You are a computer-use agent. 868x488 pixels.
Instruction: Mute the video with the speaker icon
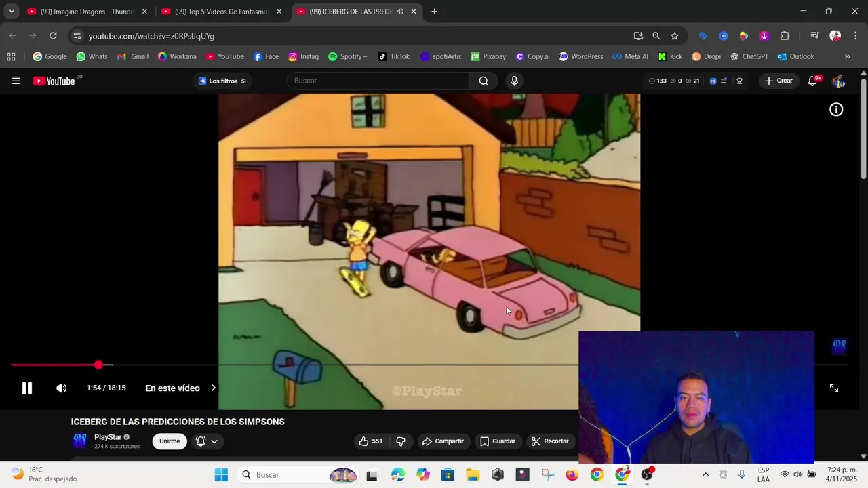point(61,388)
